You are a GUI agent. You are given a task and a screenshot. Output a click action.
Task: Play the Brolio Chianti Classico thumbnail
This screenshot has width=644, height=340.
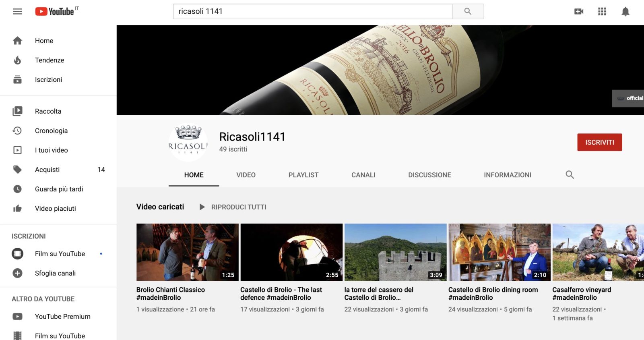pos(188,252)
